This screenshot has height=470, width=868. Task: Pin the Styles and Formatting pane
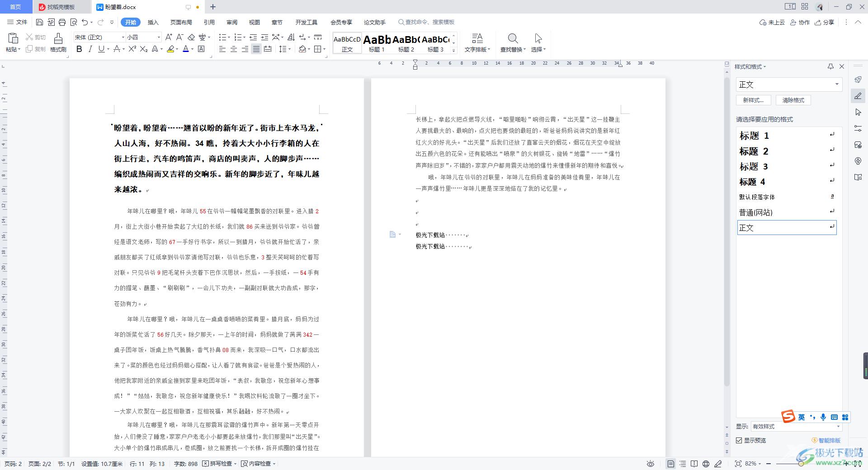pyautogui.click(x=830, y=66)
